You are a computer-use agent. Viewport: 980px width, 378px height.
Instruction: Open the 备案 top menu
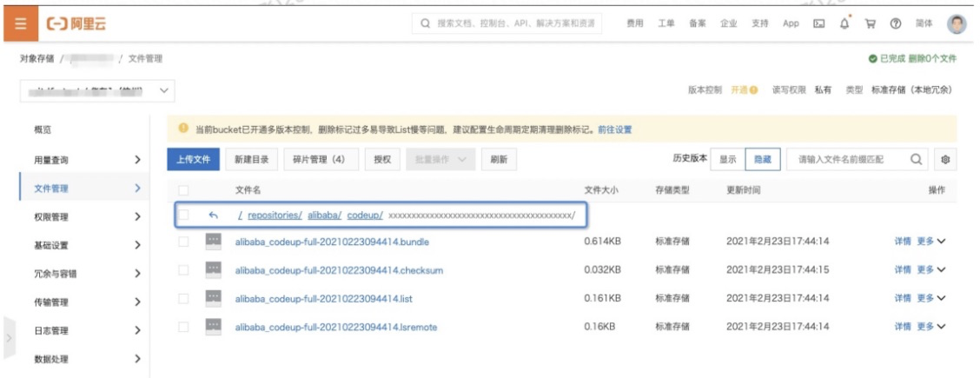698,23
